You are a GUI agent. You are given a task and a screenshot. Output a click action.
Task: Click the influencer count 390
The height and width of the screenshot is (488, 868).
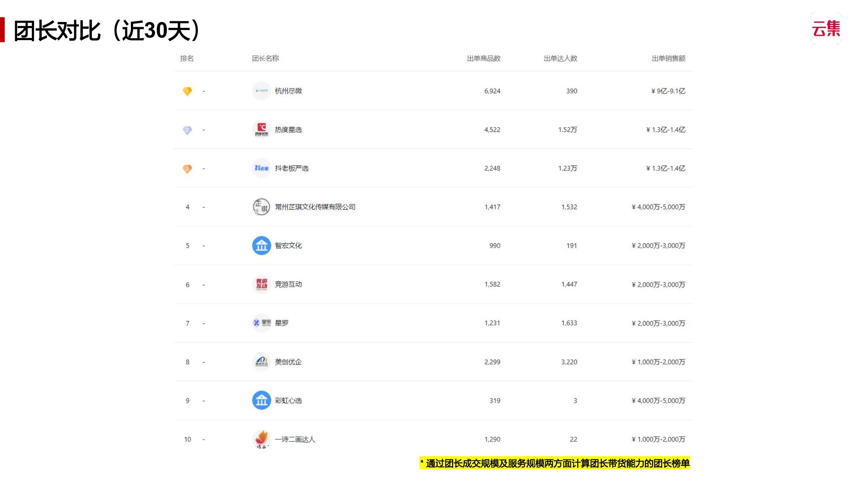point(572,91)
